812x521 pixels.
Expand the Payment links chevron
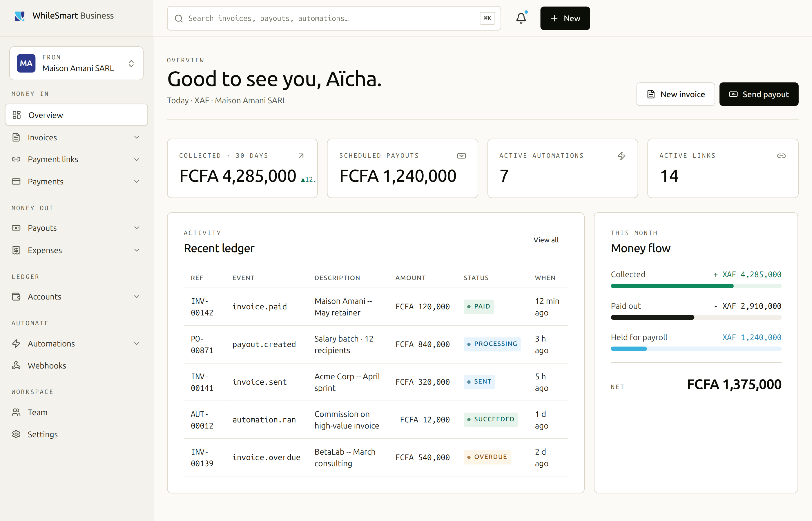tap(137, 159)
